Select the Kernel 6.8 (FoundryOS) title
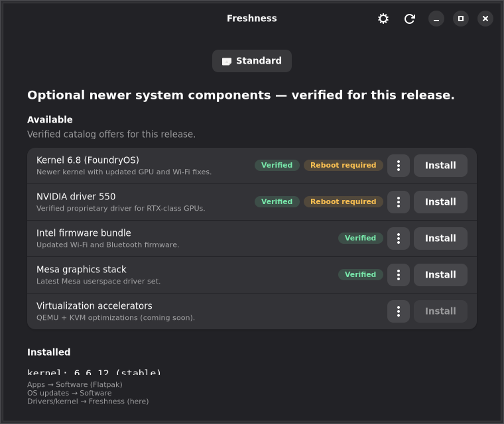The height and width of the screenshot is (424, 504). [88, 160]
